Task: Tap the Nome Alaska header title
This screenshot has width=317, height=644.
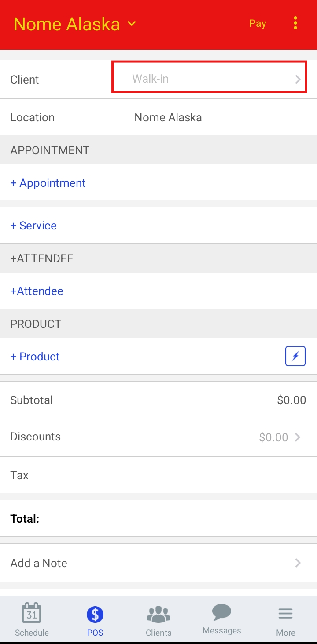Action: coord(67,24)
